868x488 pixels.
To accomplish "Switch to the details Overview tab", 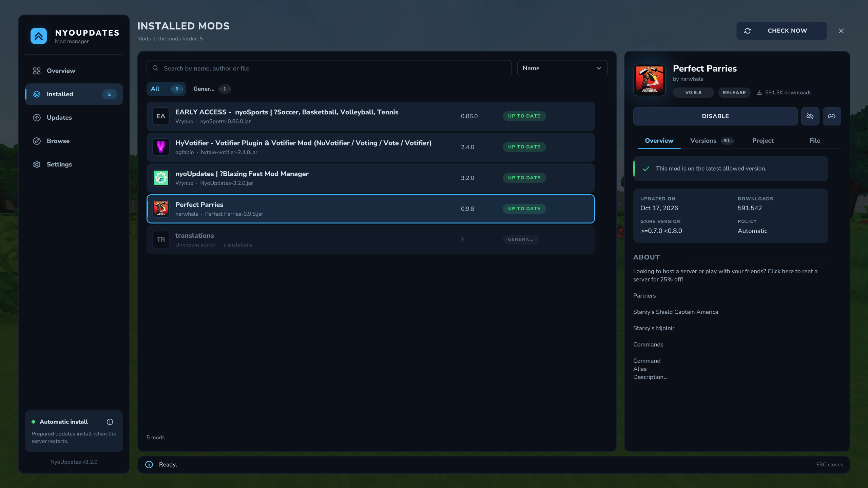I will (x=659, y=141).
